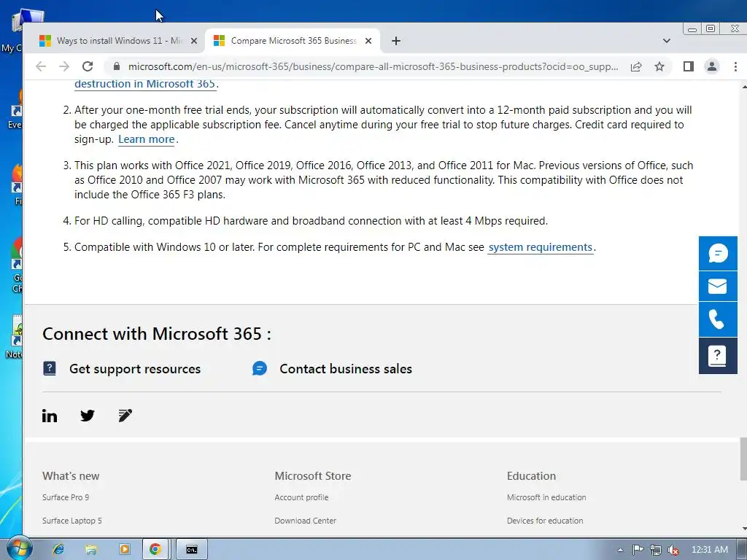747x560 pixels.
Task: Open the system requirements link
Action: 541,248
